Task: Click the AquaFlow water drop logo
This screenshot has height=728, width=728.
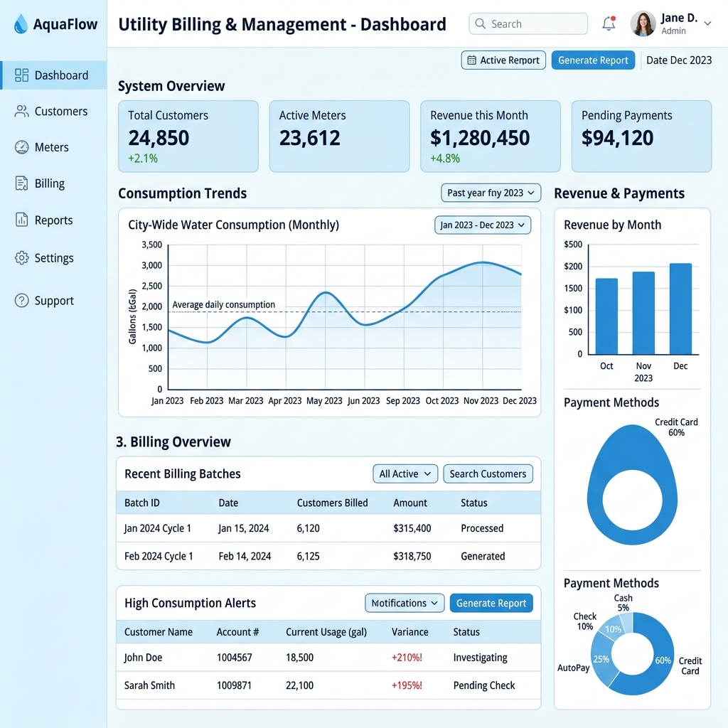Action: (21, 23)
